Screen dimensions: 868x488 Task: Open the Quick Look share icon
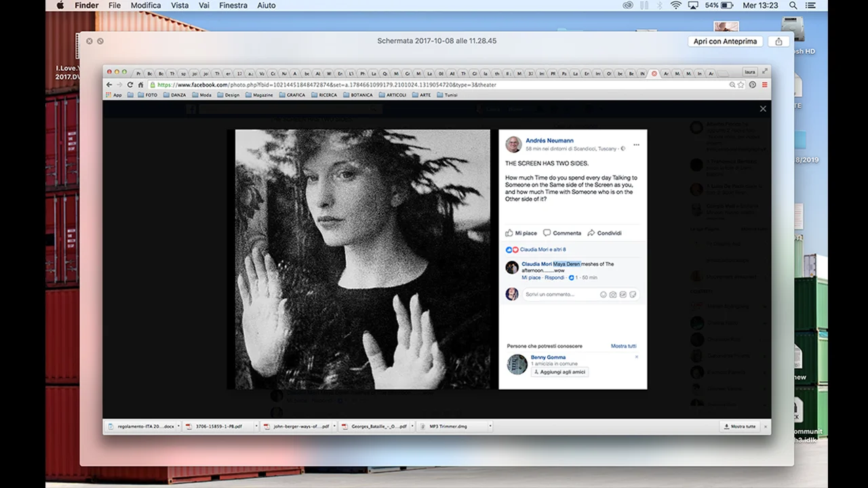(x=778, y=41)
